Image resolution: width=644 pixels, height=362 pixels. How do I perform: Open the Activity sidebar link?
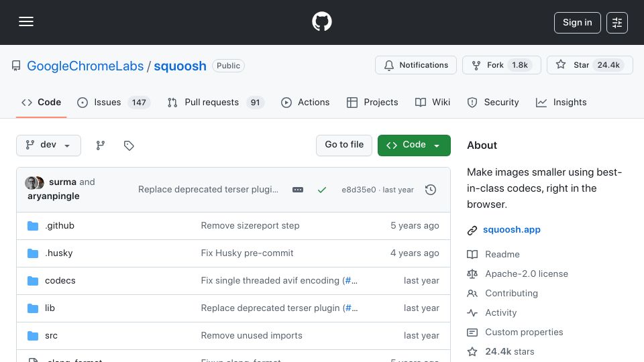pyautogui.click(x=500, y=313)
